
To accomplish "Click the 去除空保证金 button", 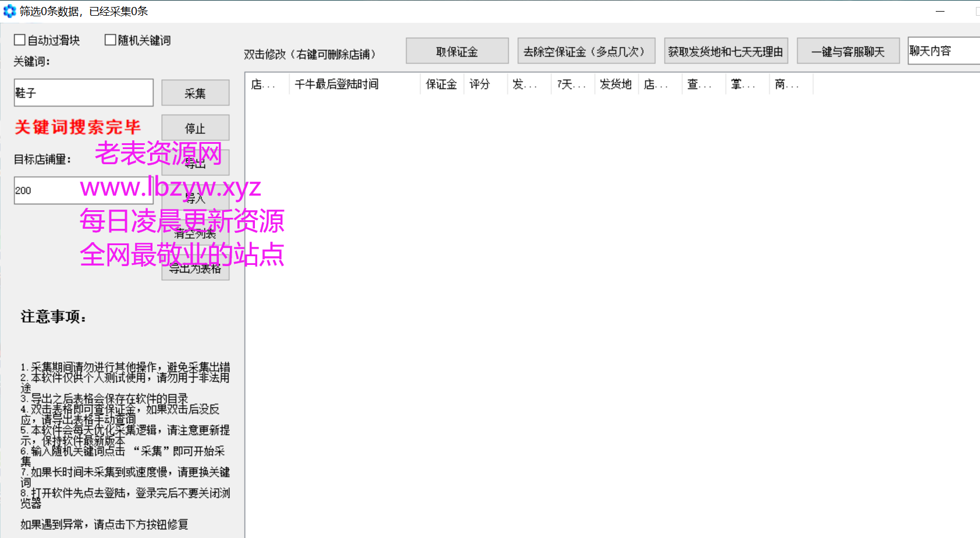I will (x=586, y=51).
